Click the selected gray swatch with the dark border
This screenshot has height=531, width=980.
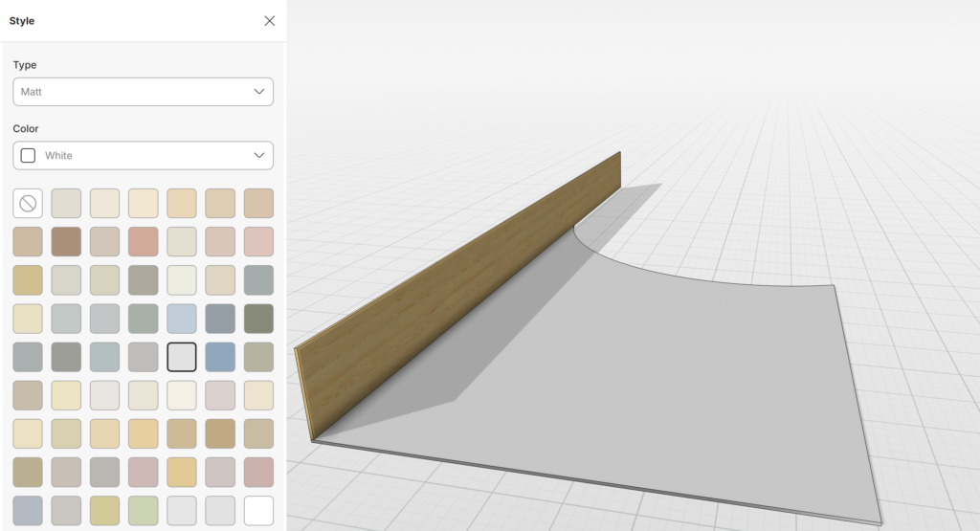click(182, 357)
